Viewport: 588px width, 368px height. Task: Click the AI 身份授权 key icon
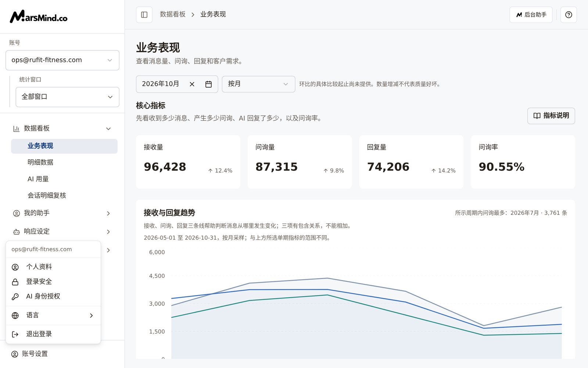[x=15, y=297]
